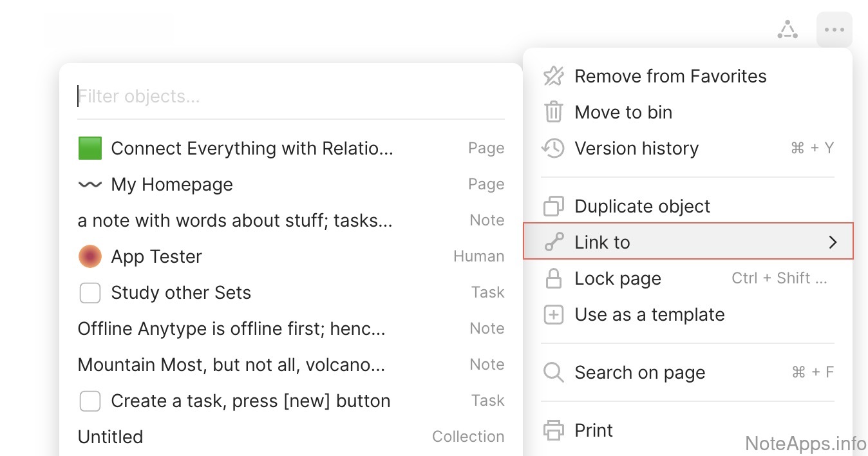The height and width of the screenshot is (456, 868).
Task: Click the Remove from Favorites star icon
Action: [553, 76]
